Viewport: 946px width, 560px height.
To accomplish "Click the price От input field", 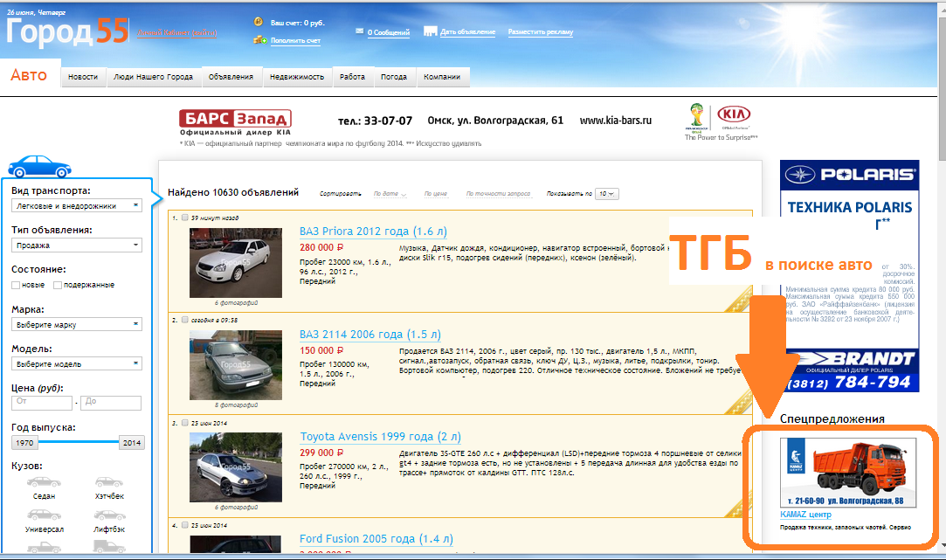I will [42, 403].
